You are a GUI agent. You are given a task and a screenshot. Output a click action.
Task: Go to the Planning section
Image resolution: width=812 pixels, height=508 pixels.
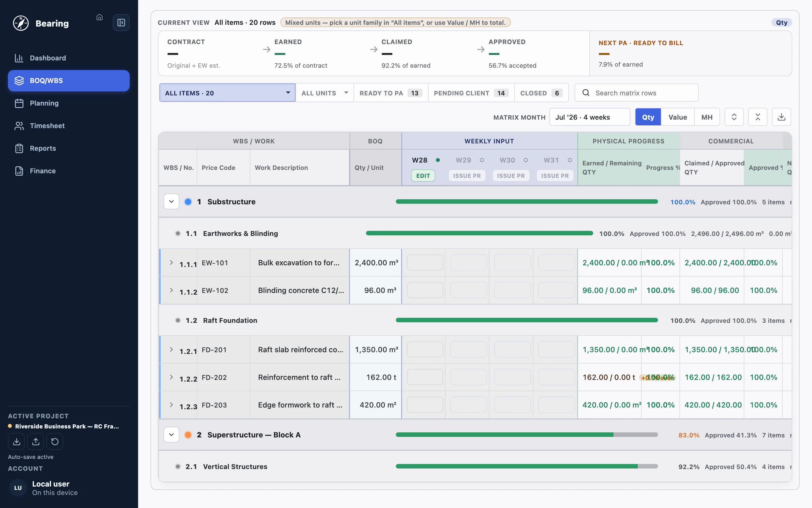pos(69,103)
